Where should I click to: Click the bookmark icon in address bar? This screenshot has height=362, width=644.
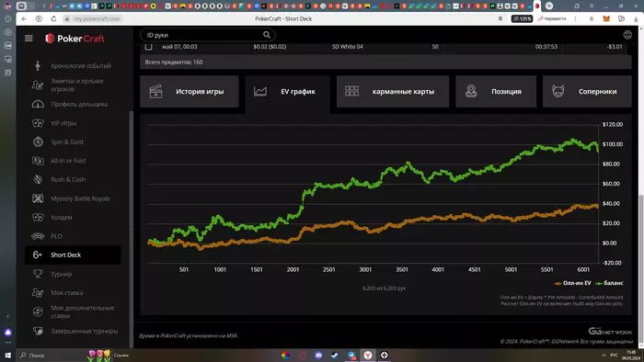coord(500,19)
